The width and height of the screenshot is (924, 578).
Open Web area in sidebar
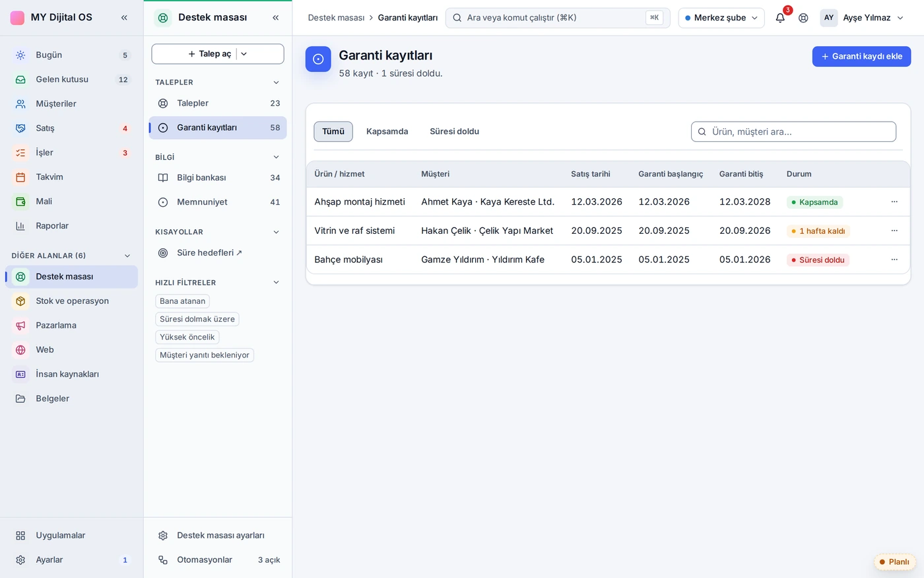point(71,350)
